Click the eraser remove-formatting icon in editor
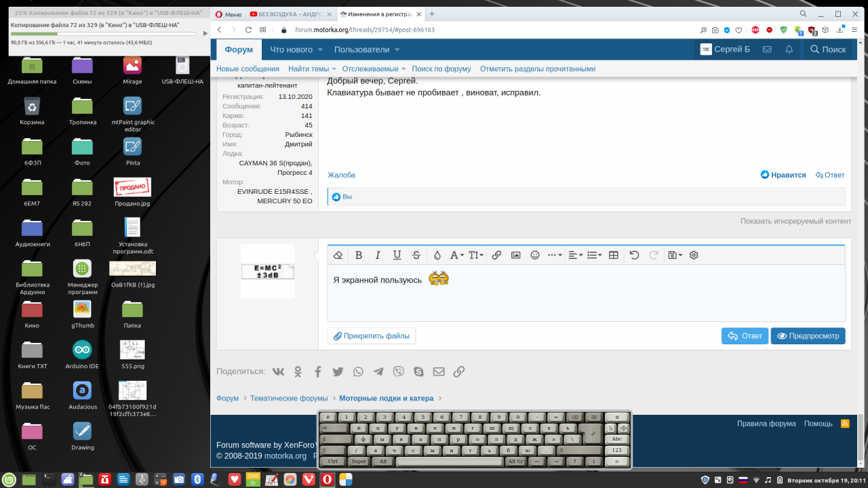The width and height of the screenshot is (868, 488). [x=338, y=255]
